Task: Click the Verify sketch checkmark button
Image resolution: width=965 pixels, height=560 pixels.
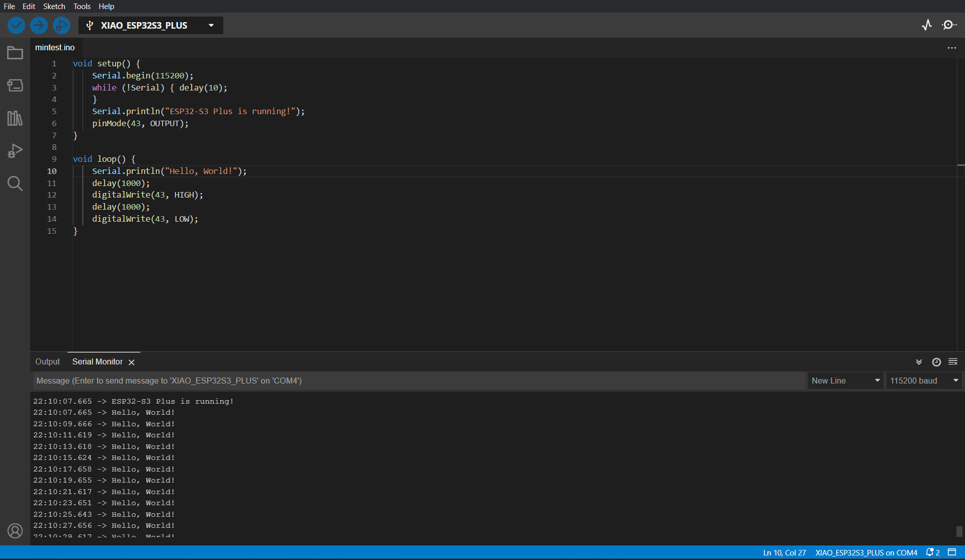Action: point(16,25)
